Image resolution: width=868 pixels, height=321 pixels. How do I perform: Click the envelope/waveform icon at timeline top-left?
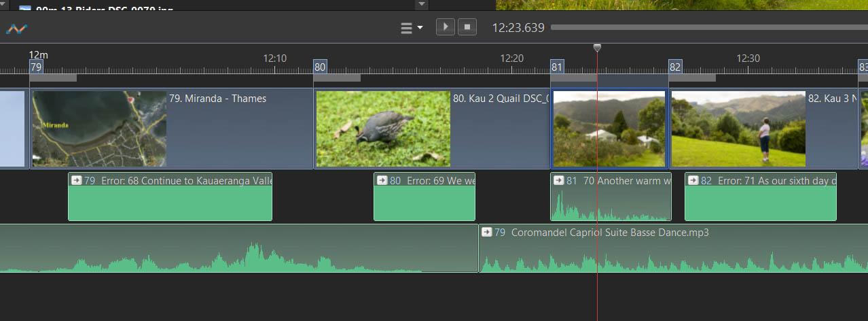16,29
